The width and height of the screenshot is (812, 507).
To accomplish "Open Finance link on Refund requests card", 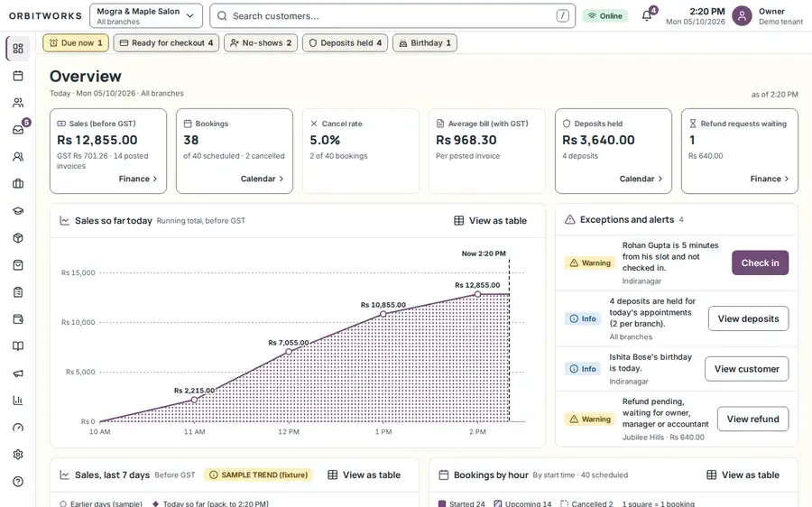I will click(769, 179).
